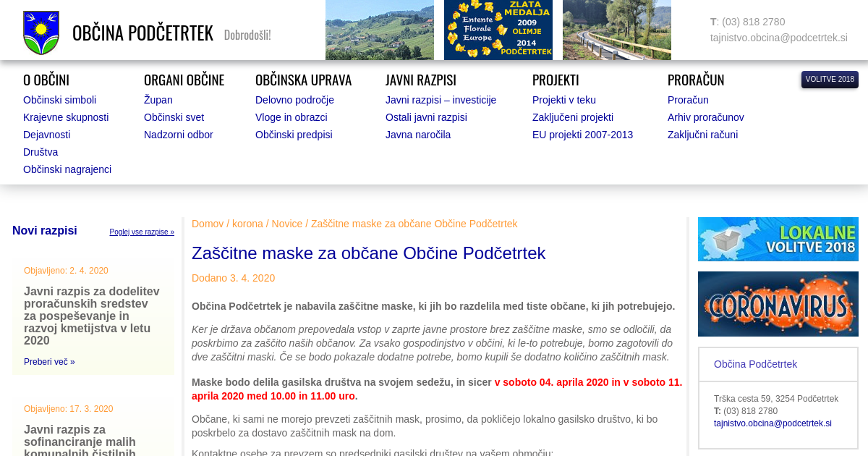The height and width of the screenshot is (456, 868).
Task: Open Arhiv proračunov link
Action: 705,117
